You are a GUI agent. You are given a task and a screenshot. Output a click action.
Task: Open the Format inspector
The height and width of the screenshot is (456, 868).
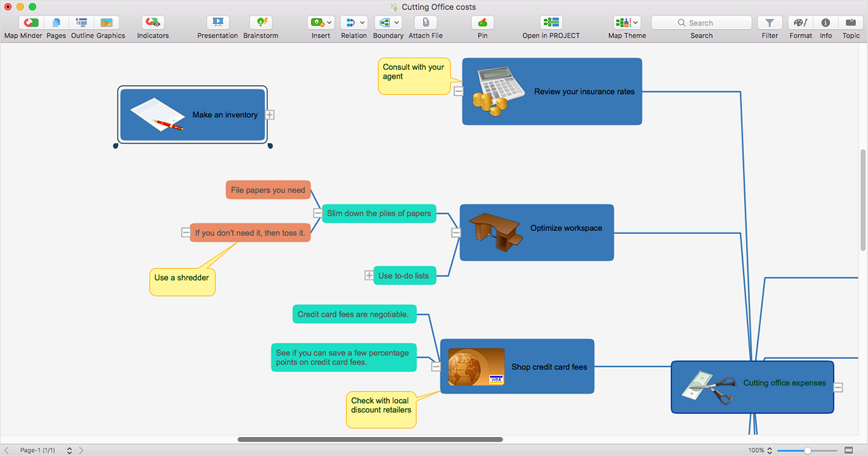800,23
